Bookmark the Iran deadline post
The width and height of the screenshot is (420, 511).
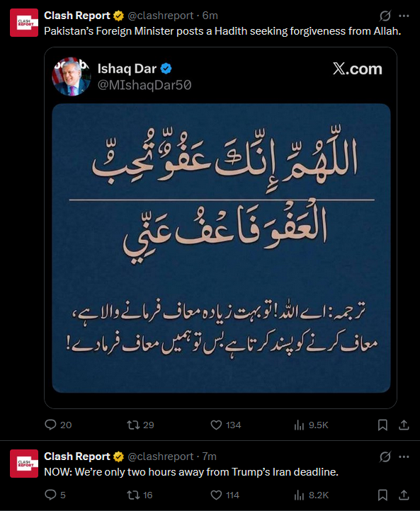click(382, 495)
